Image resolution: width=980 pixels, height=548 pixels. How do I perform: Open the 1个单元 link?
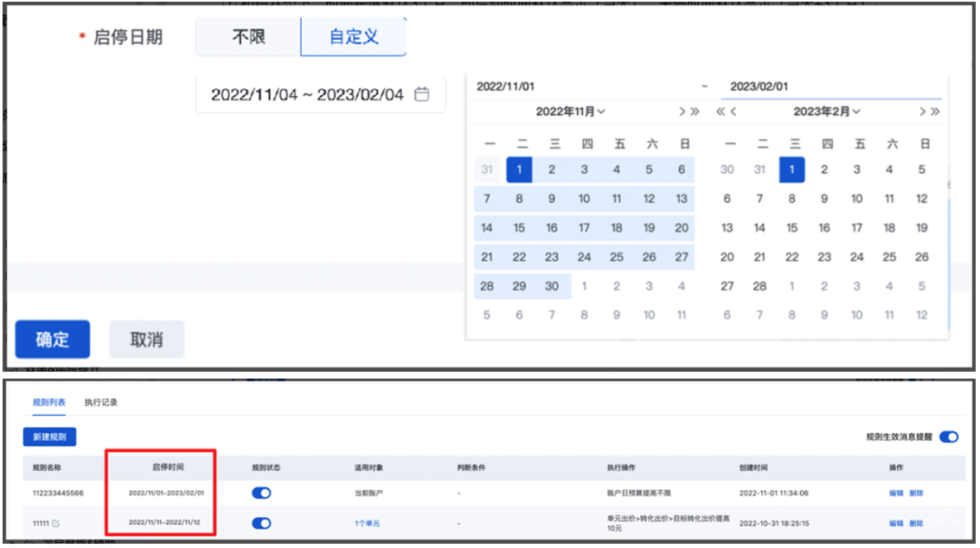367,524
